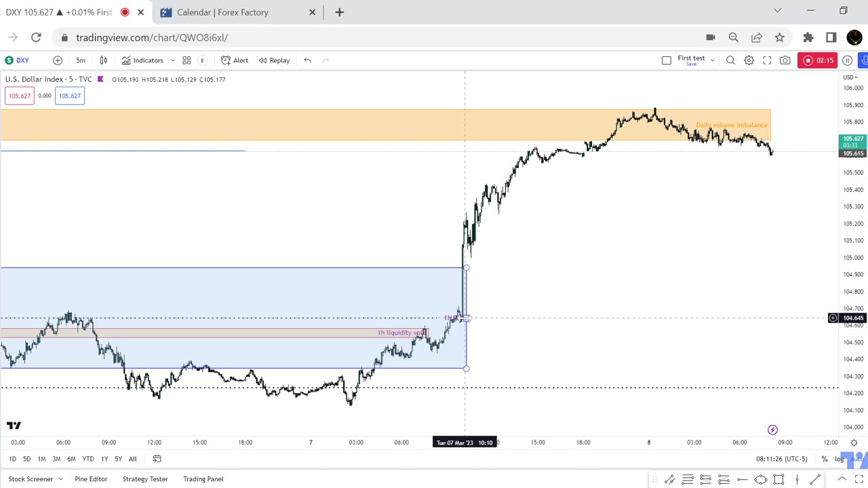
Task: Click the purple flag next to TVC
Action: [x=100, y=79]
